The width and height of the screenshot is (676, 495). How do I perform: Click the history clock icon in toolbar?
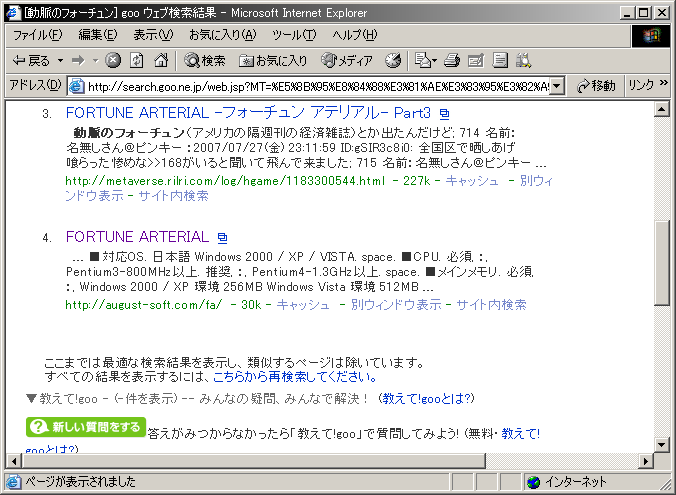coord(393,61)
